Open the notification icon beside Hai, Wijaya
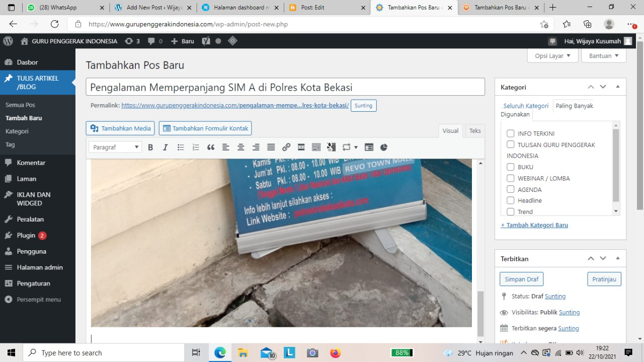This screenshot has height=362, width=644. tap(553, 41)
